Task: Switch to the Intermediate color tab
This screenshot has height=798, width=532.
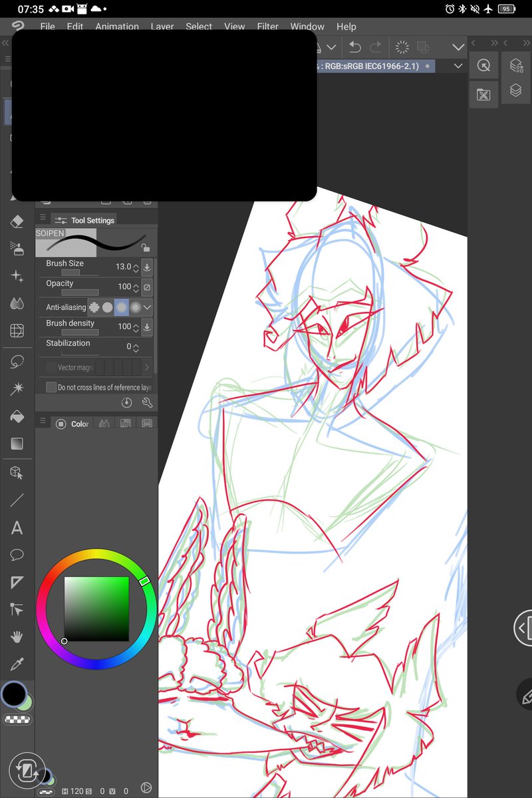Action: click(104, 424)
